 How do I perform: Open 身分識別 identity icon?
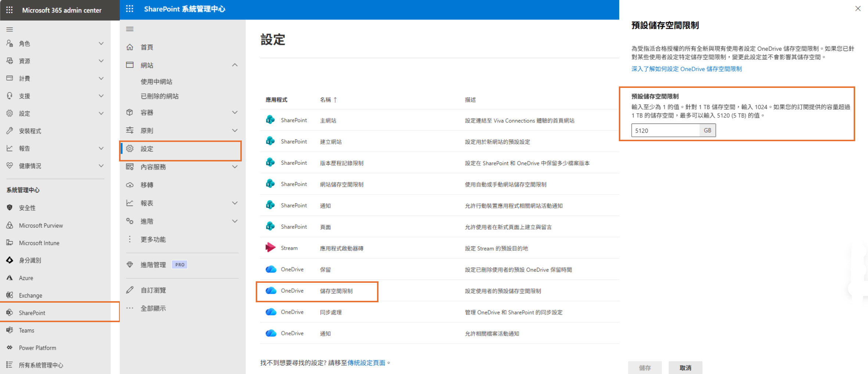pos(10,260)
